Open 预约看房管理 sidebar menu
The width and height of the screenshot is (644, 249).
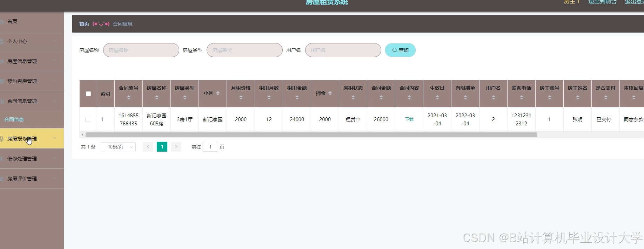[32, 81]
